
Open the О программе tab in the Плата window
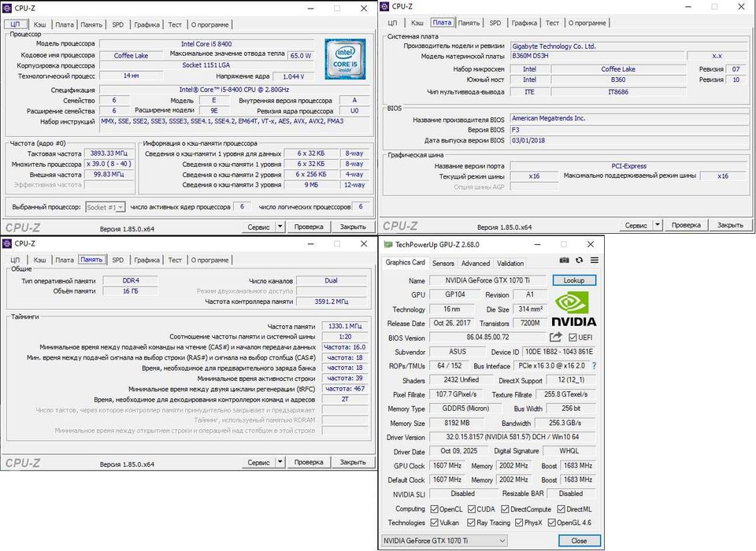click(587, 23)
